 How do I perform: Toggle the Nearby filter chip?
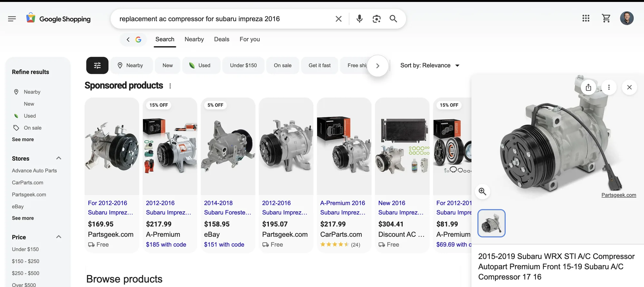coord(131,65)
